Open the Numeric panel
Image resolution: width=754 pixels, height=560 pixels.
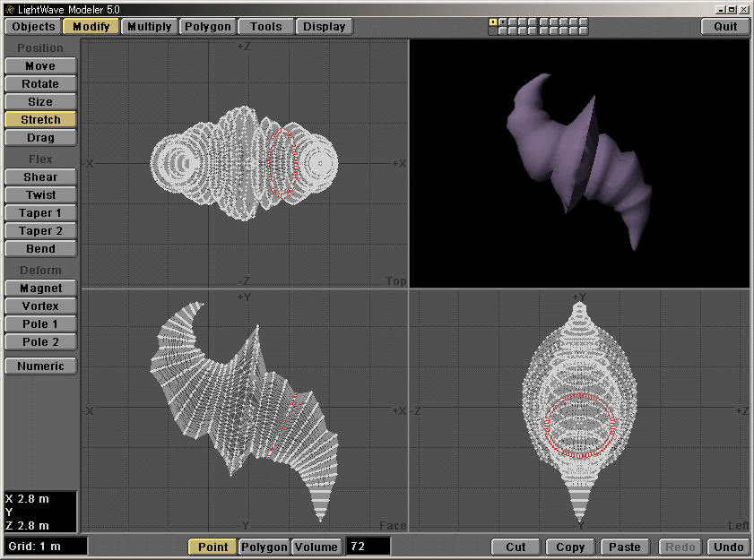tap(39, 366)
